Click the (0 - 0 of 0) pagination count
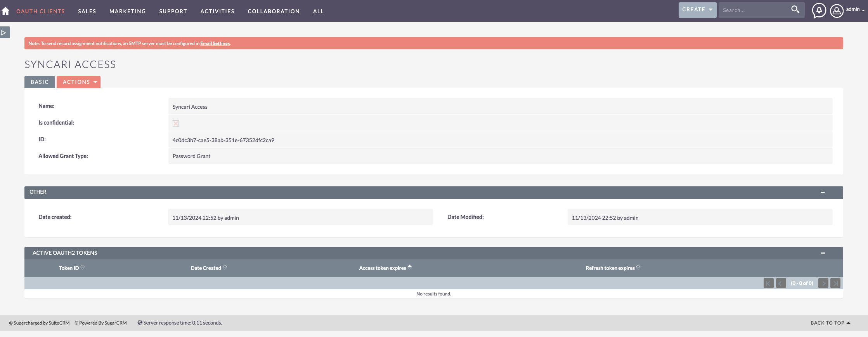Viewport: 868px width, 337px height. [x=802, y=283]
